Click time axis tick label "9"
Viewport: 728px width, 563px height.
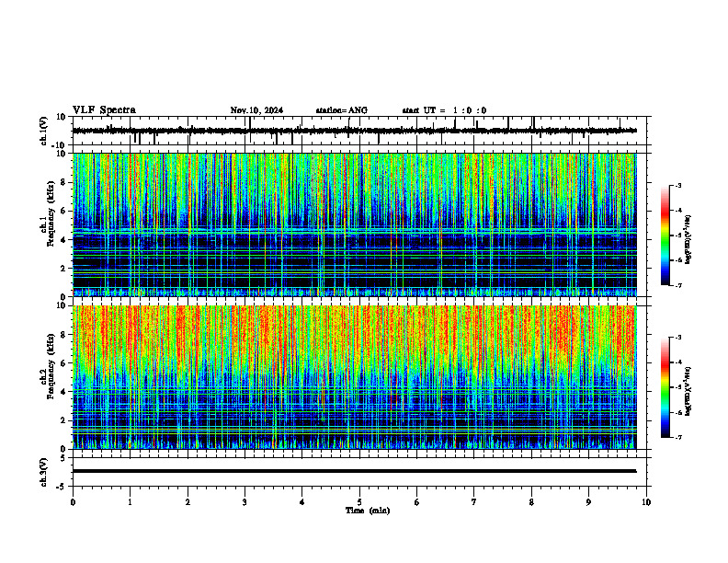point(589,502)
